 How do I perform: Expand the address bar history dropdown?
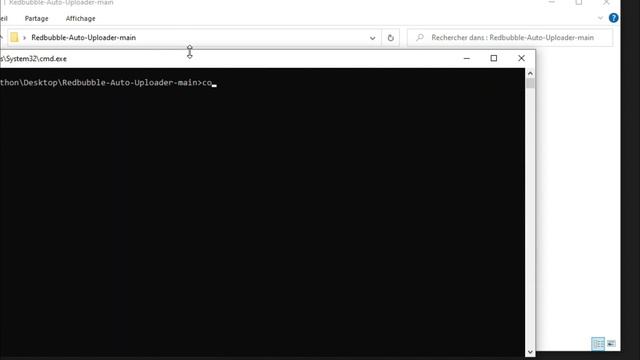tap(372, 38)
